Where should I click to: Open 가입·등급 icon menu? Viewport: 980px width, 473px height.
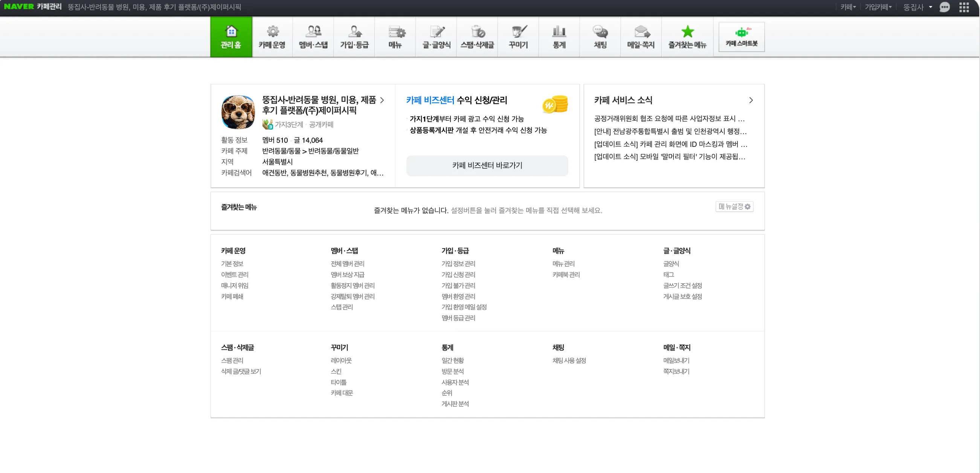coord(354,37)
